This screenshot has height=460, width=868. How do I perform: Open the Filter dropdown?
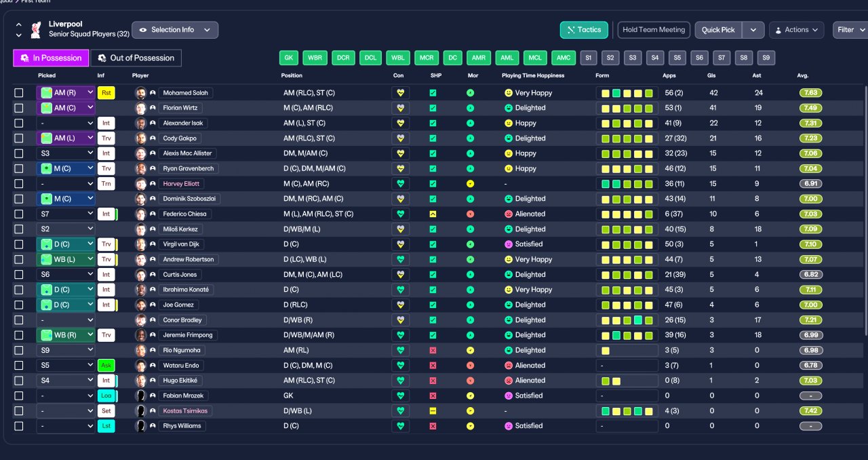click(850, 30)
